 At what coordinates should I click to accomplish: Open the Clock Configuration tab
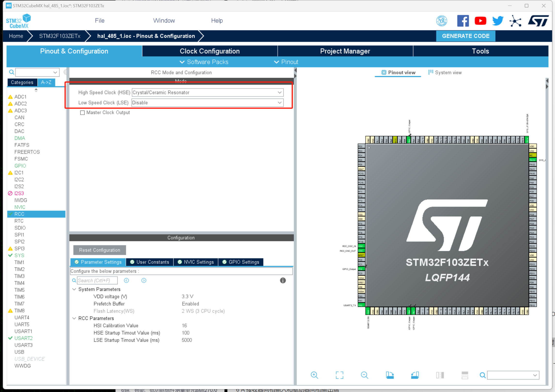tap(209, 51)
